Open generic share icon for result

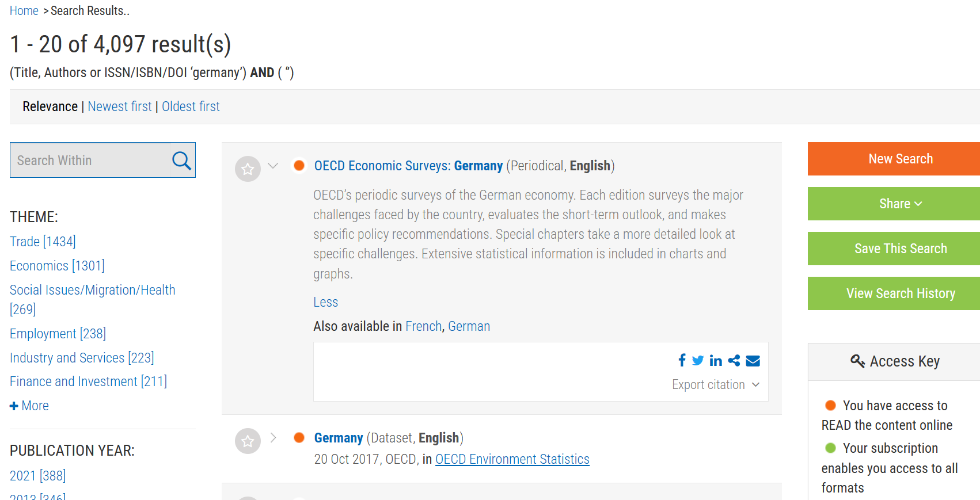pos(734,361)
